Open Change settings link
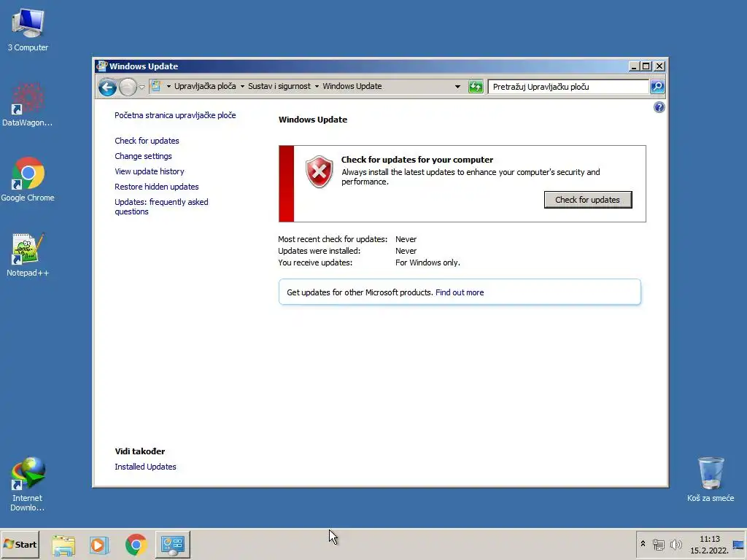The width and height of the screenshot is (747, 560). (x=144, y=156)
